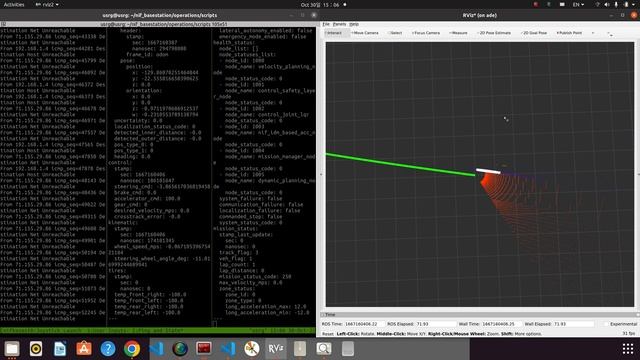The height and width of the screenshot is (360, 640).
Task: Click the terminal status bar at bottom
Action: click(x=158, y=331)
